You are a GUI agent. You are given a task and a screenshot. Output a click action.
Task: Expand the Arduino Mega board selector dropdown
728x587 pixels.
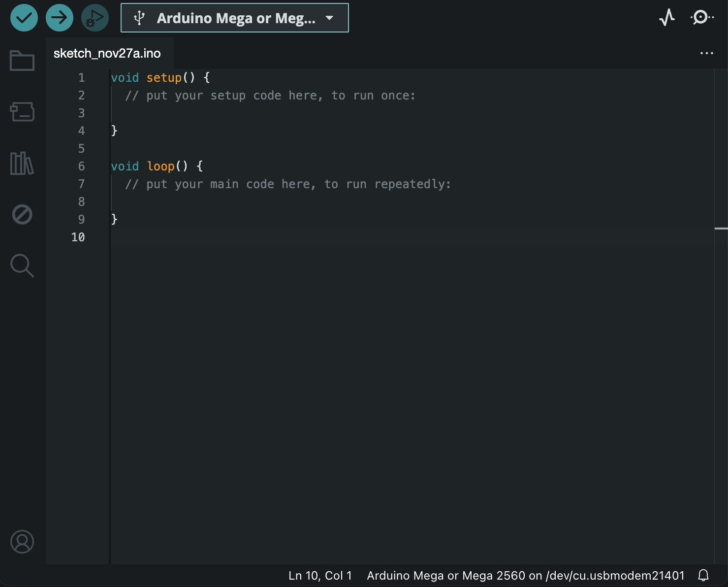(235, 18)
